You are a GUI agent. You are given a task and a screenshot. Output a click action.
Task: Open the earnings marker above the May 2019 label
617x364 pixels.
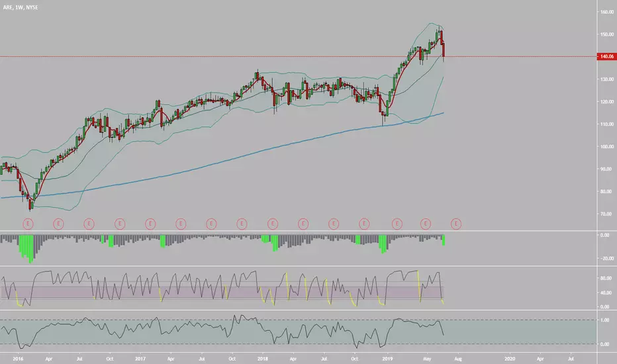[426, 224]
